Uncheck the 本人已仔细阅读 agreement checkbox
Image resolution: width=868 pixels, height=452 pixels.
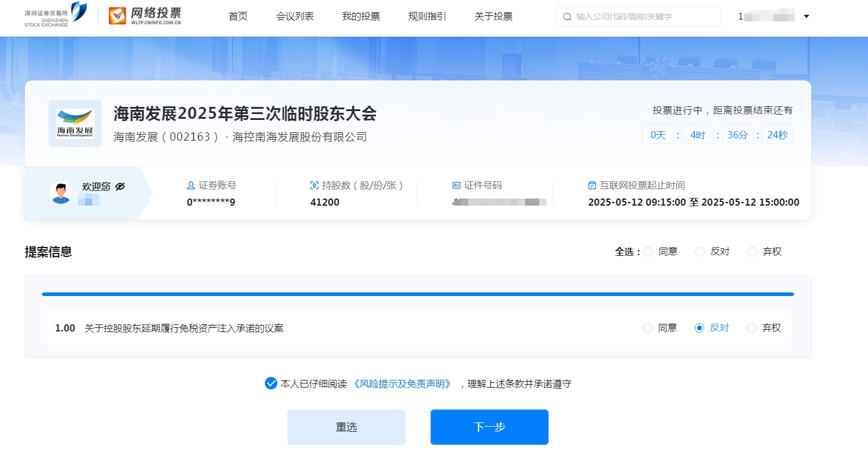(271, 383)
